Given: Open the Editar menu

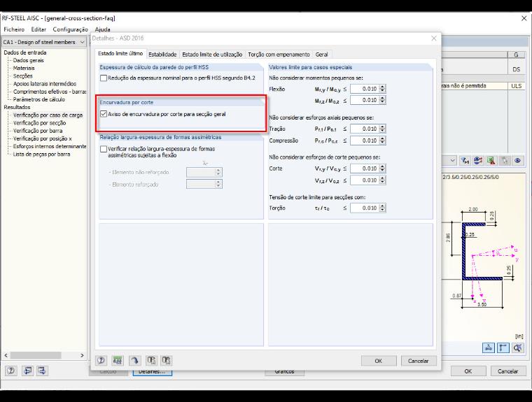Looking at the screenshot, I should click(38, 29).
